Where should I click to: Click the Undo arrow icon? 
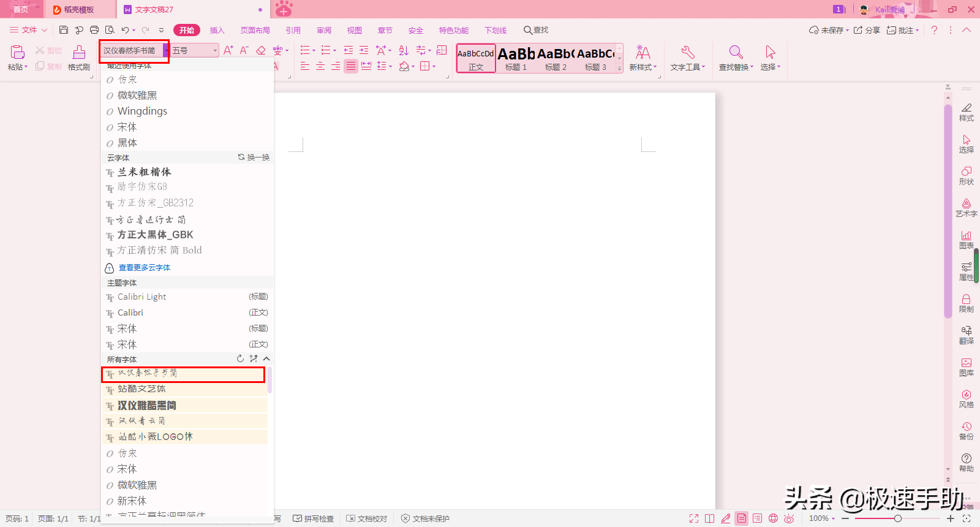pos(125,30)
